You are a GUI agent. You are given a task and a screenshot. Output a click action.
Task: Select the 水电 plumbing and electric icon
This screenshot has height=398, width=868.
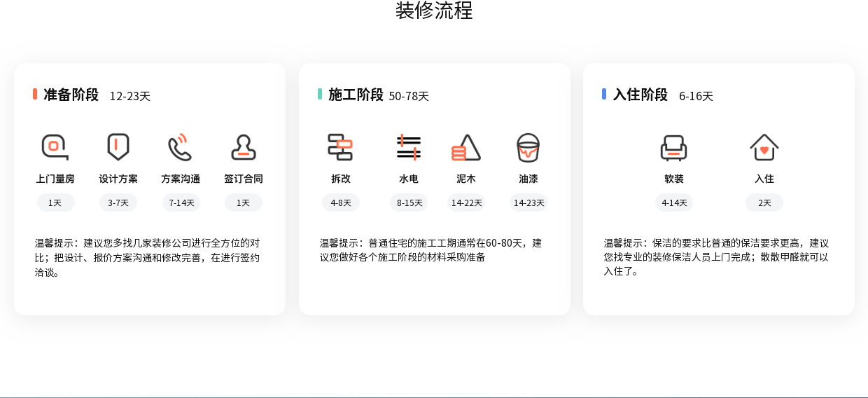click(409, 147)
